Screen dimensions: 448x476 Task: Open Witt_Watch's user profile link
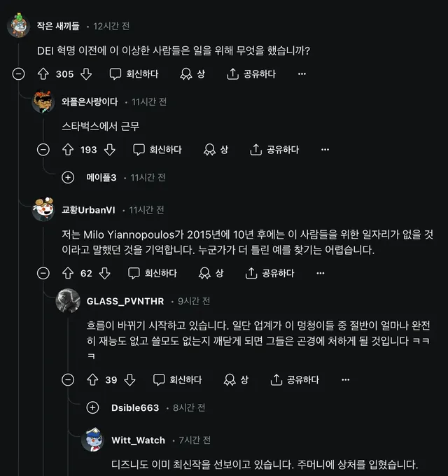(x=138, y=440)
